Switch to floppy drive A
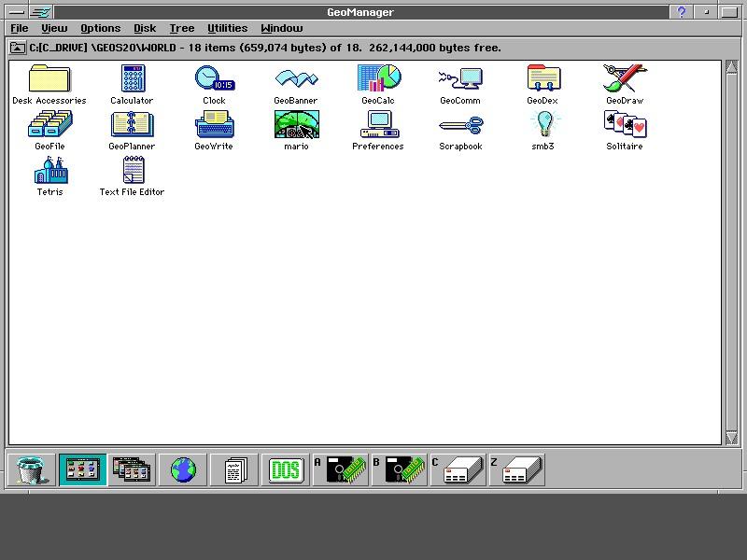This screenshot has height=560, width=747. click(340, 470)
